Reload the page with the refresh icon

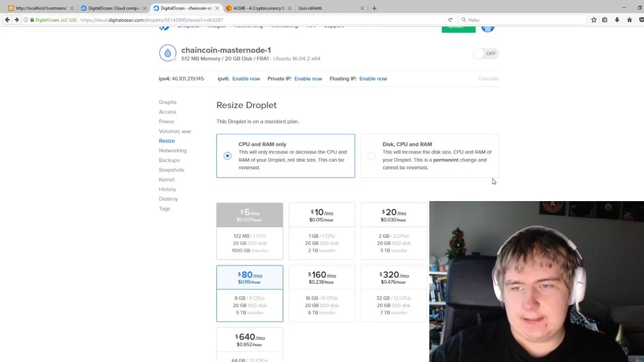click(x=450, y=20)
